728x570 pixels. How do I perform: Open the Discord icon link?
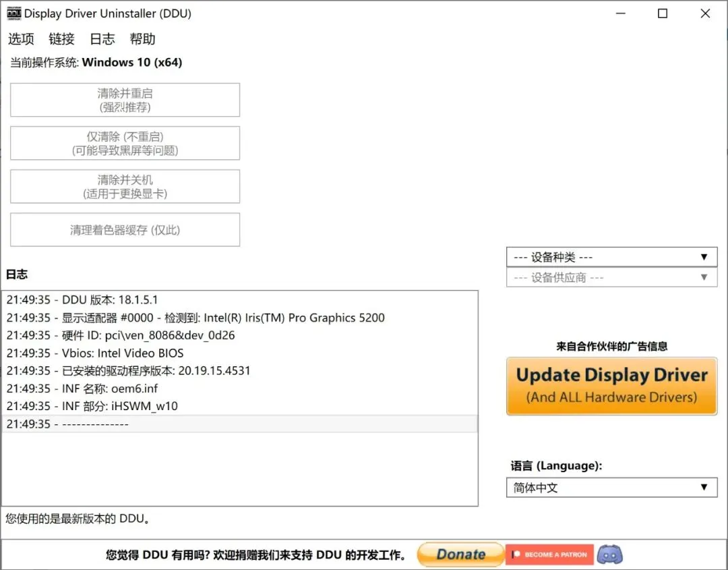tap(609, 554)
